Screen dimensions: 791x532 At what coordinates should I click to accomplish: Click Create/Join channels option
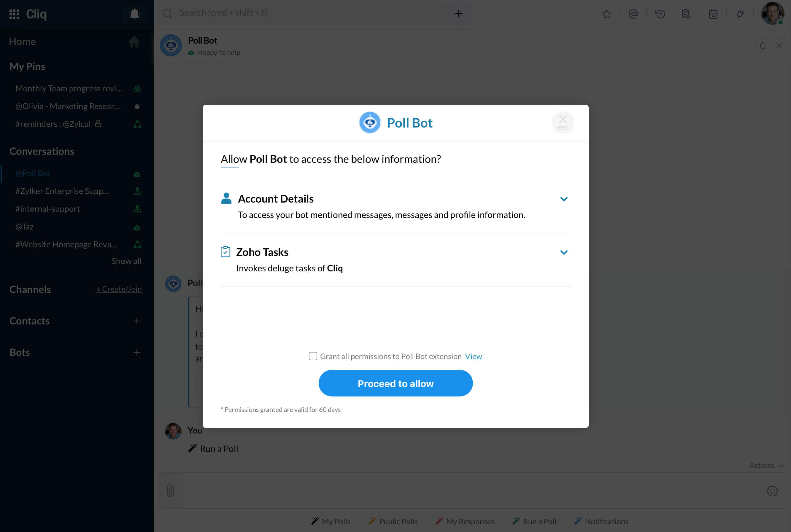pos(119,289)
